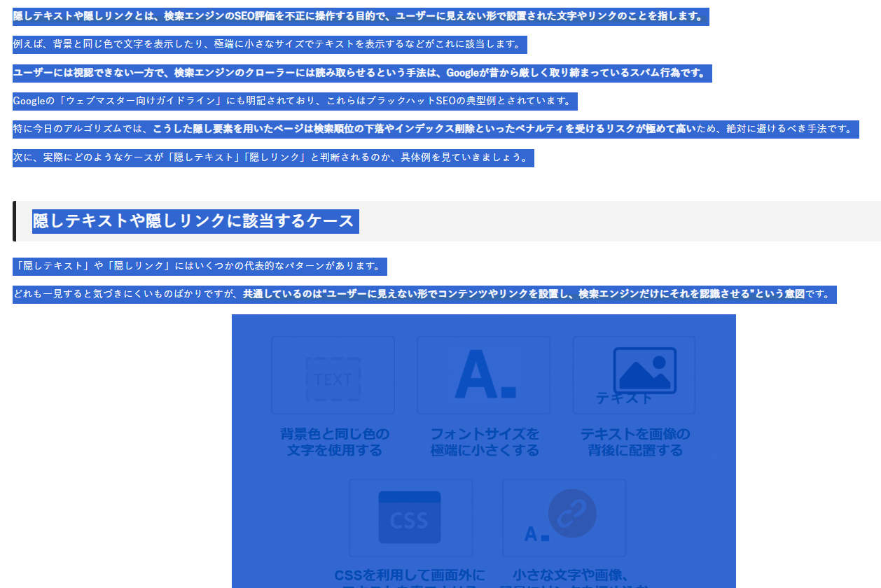Click heading '隠しテキストや隠しリンクに該当するケース'
881x588 pixels.
[x=194, y=221]
